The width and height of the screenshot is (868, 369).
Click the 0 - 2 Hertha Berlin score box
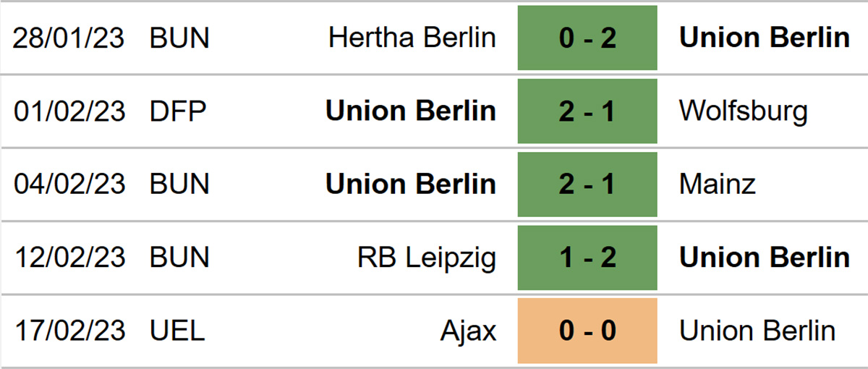587,38
